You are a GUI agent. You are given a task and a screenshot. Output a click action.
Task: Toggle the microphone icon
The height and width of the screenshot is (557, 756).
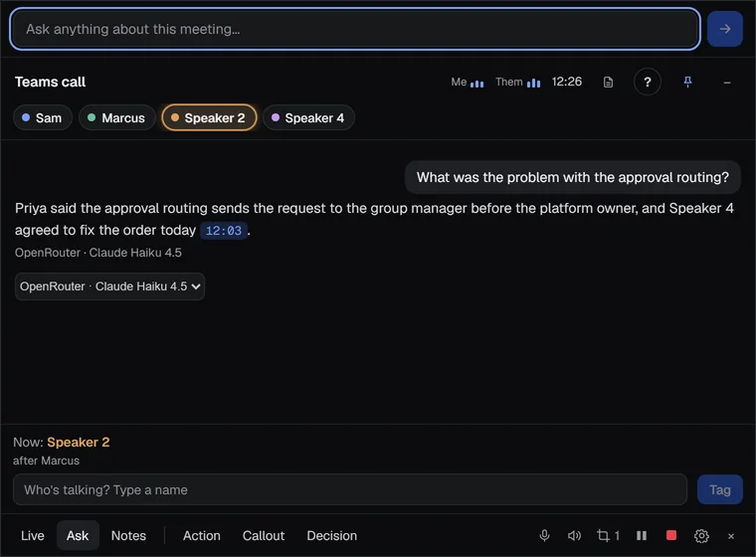[x=544, y=535]
